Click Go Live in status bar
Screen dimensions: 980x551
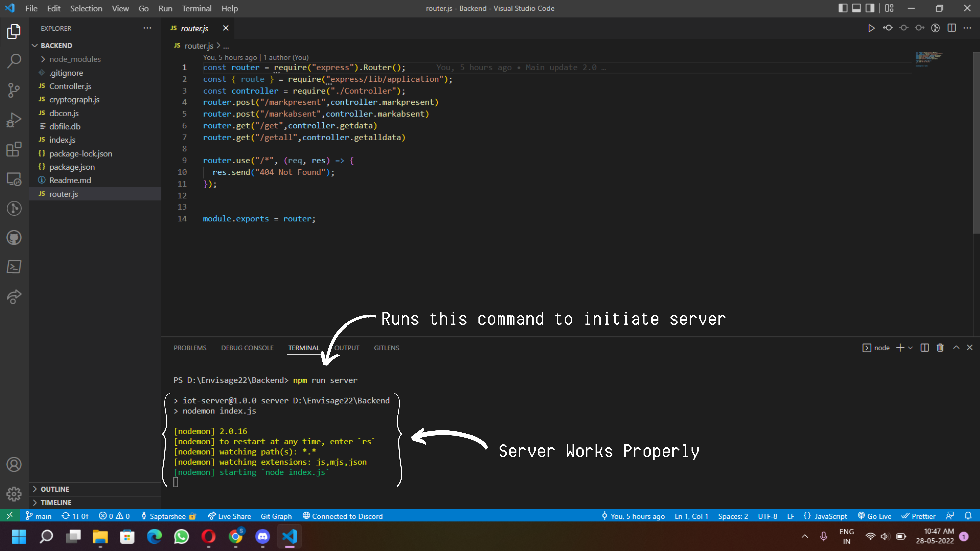coord(875,516)
